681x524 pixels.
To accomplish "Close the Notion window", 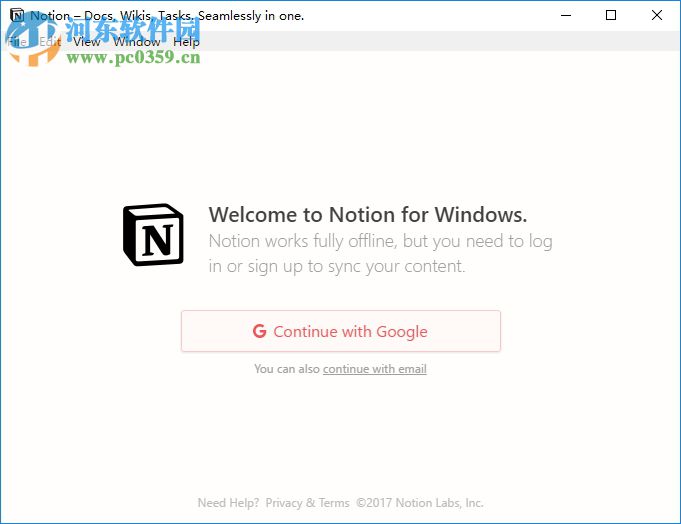I will click(x=657, y=15).
